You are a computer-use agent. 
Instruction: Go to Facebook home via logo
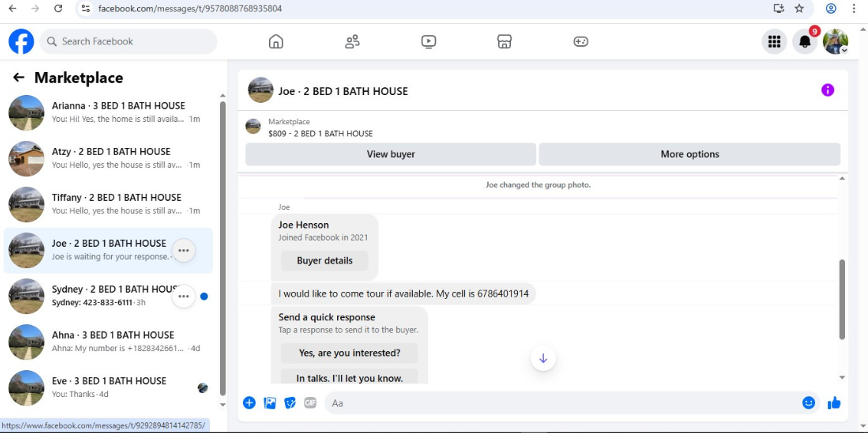coord(21,41)
